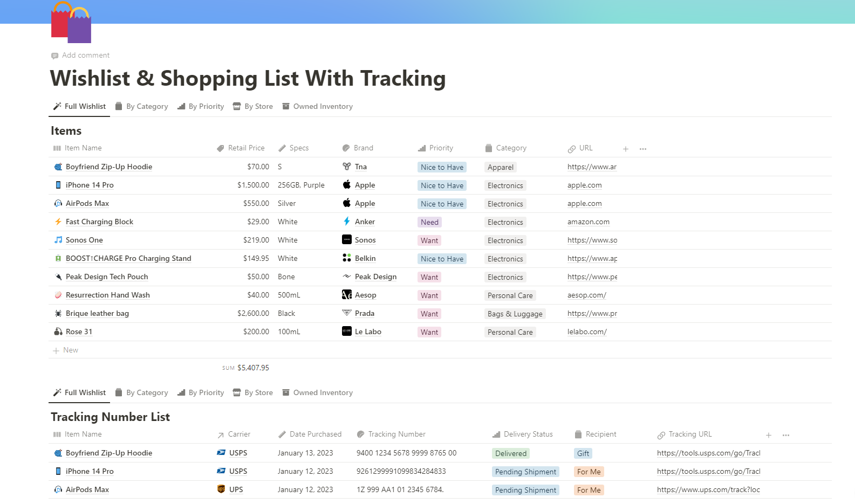Click URL column header in Items table
Viewport: 855px width, 504px height.
[580, 148]
